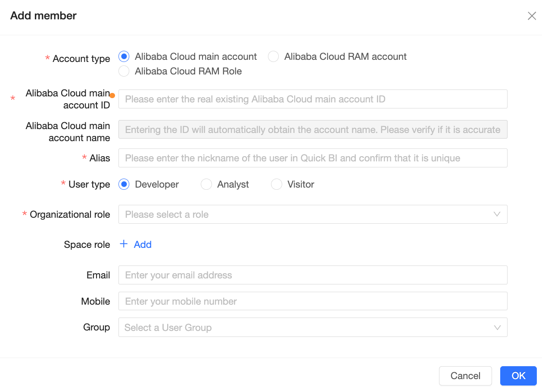Click the orange dot next to account ID label
This screenshot has height=392, width=542.
(x=112, y=96)
